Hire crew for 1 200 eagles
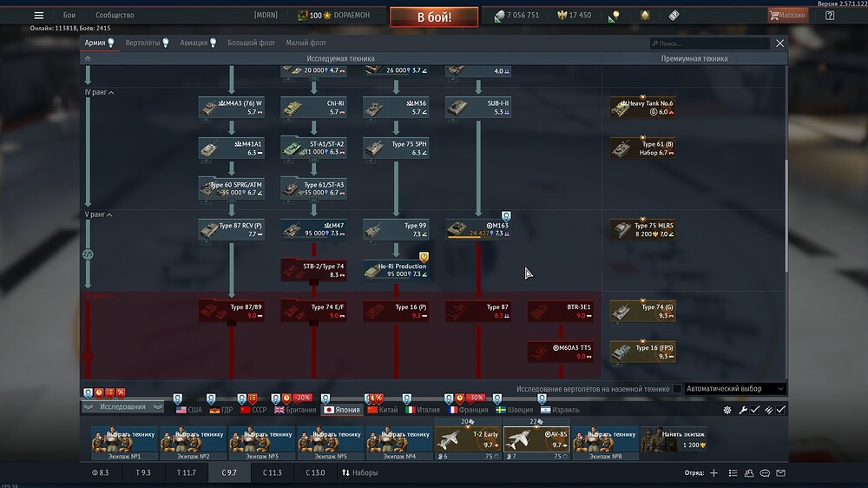 [x=674, y=439]
